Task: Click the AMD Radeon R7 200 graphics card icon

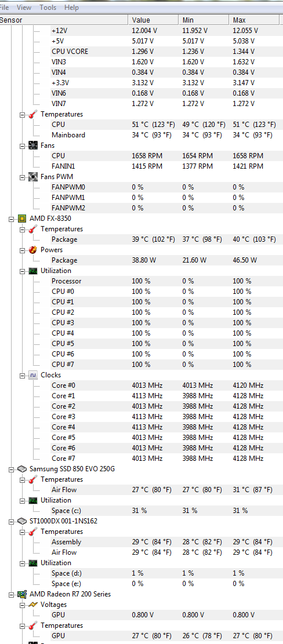Action: (23, 594)
